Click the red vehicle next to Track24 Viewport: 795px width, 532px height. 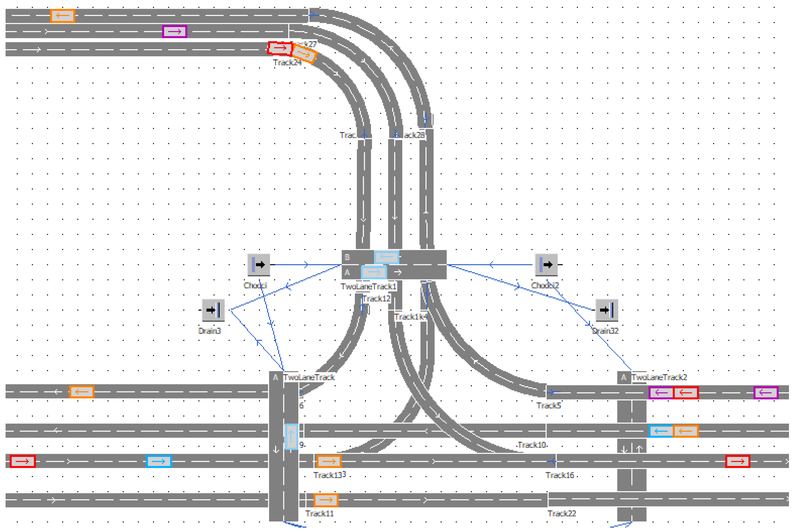coord(280,48)
